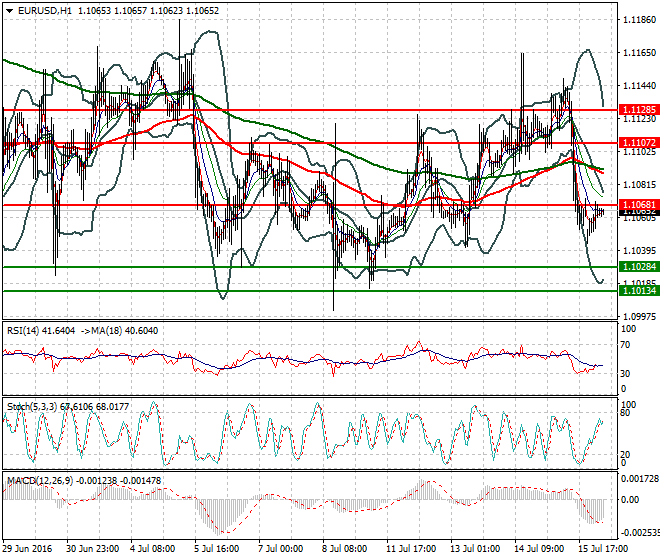Click the Stoch(5,3,3) indicator label
This screenshot has height=560, width=660.
point(32,407)
